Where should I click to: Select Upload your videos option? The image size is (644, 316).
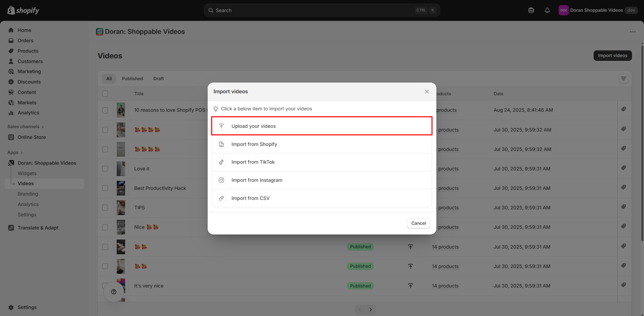coord(322,126)
